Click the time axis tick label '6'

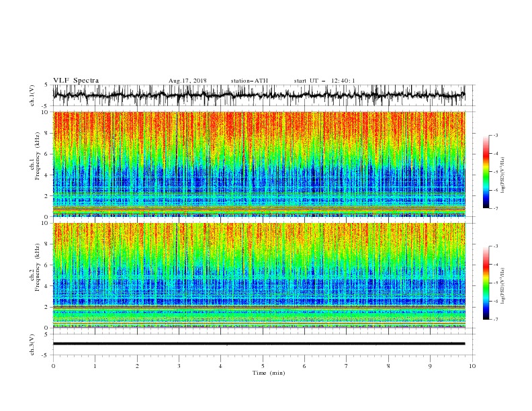(304, 366)
